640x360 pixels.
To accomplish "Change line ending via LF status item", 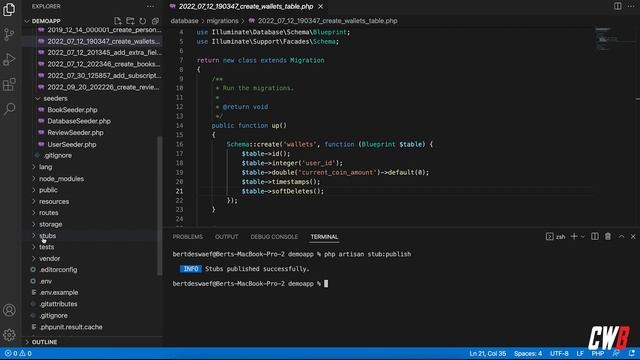I will tap(580, 353).
